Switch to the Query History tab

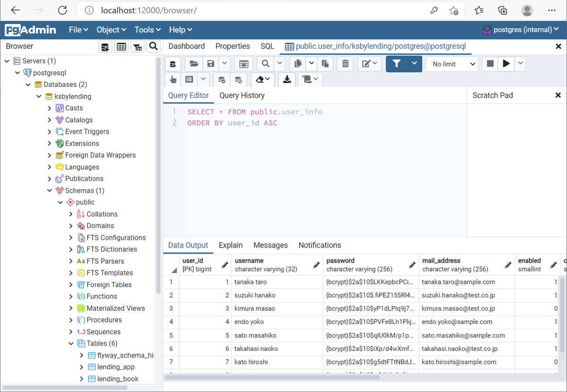point(242,95)
